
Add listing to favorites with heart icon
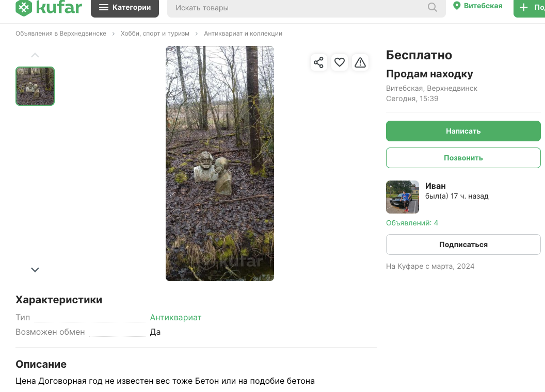339,62
